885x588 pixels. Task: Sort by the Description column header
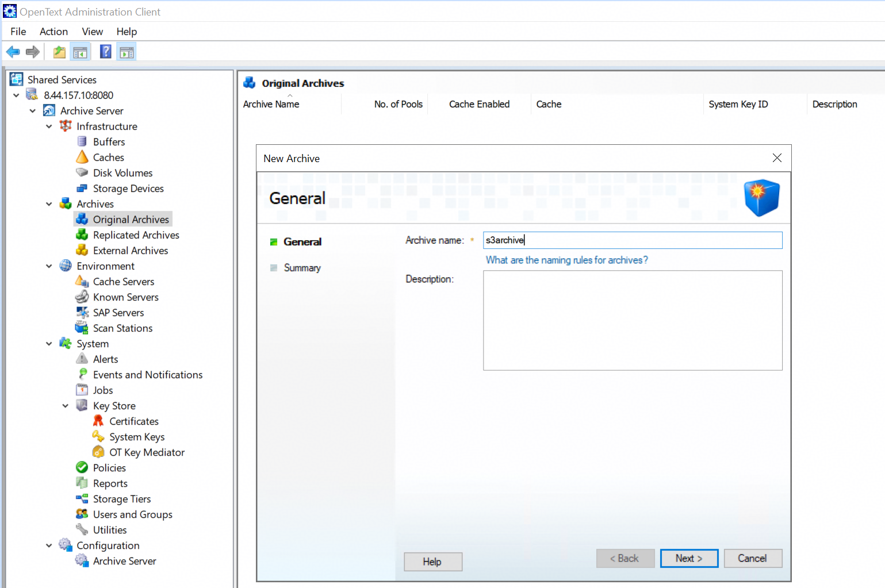click(x=846, y=104)
